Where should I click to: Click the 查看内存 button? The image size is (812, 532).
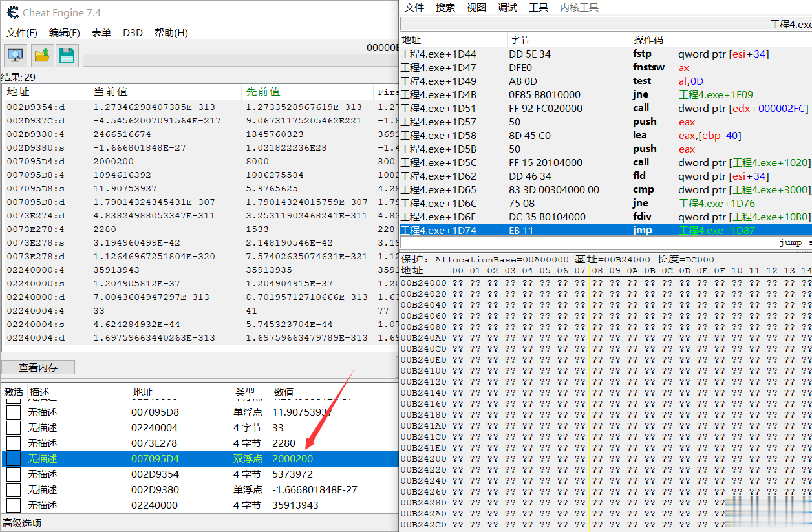(38, 367)
